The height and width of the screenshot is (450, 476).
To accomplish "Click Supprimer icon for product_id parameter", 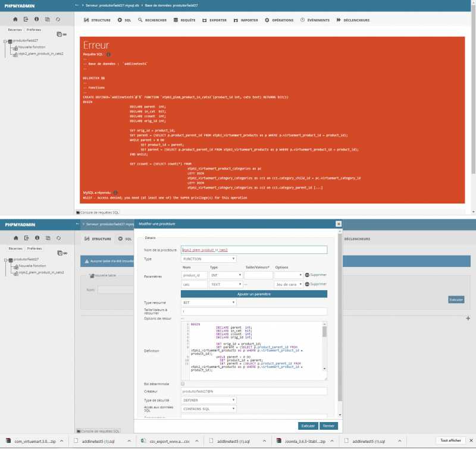I will (307, 275).
